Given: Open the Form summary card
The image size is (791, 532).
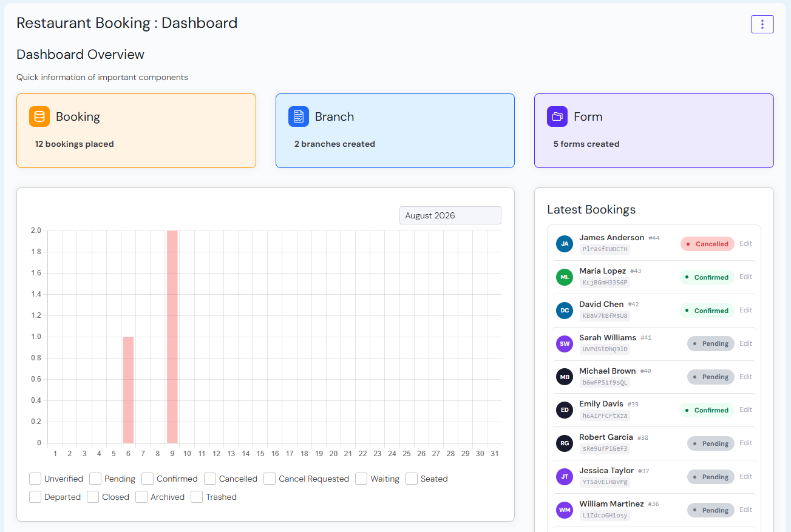Looking at the screenshot, I should [x=654, y=130].
